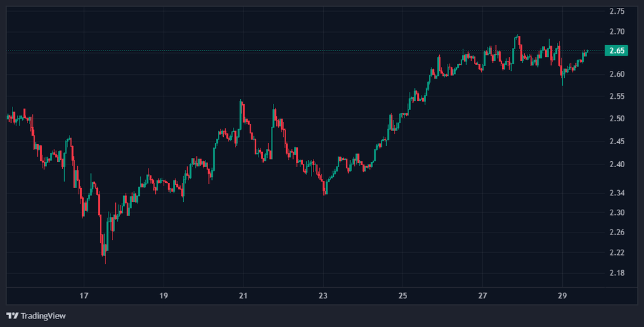Click the TradingView logo icon
The height and width of the screenshot is (327, 644).
pyautogui.click(x=12, y=316)
